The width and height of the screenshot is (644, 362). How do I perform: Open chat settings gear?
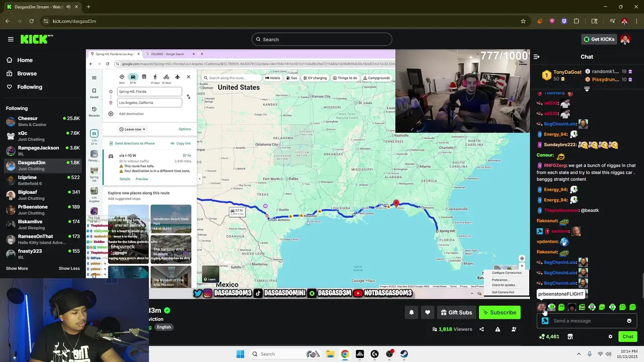coord(610,336)
